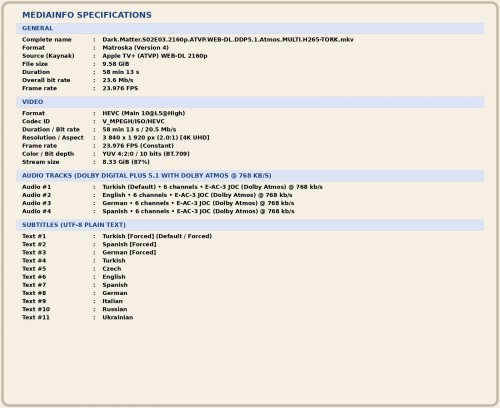Click the AUDIO TRACKS section header
The image size is (500, 408).
click(250, 176)
